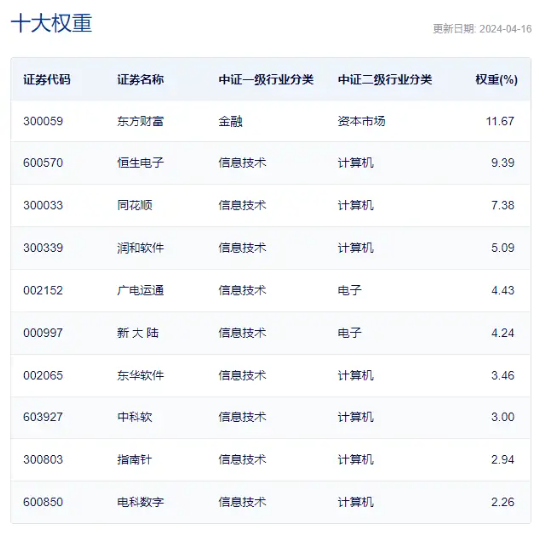Click 资本市场 industry classification cell
The height and width of the screenshot is (541, 550).
361,121
